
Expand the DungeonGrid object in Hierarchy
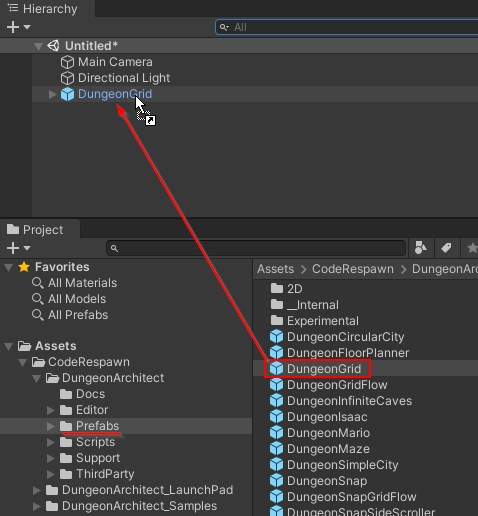(52, 94)
